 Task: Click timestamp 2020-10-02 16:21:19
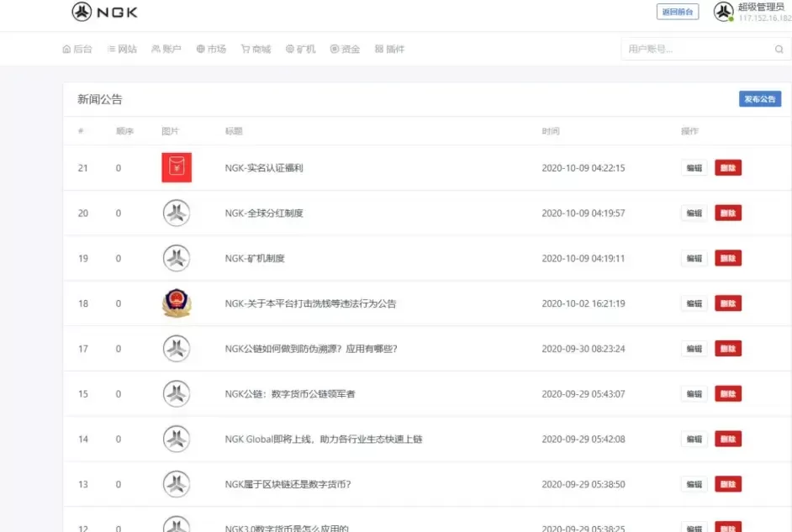click(x=583, y=303)
